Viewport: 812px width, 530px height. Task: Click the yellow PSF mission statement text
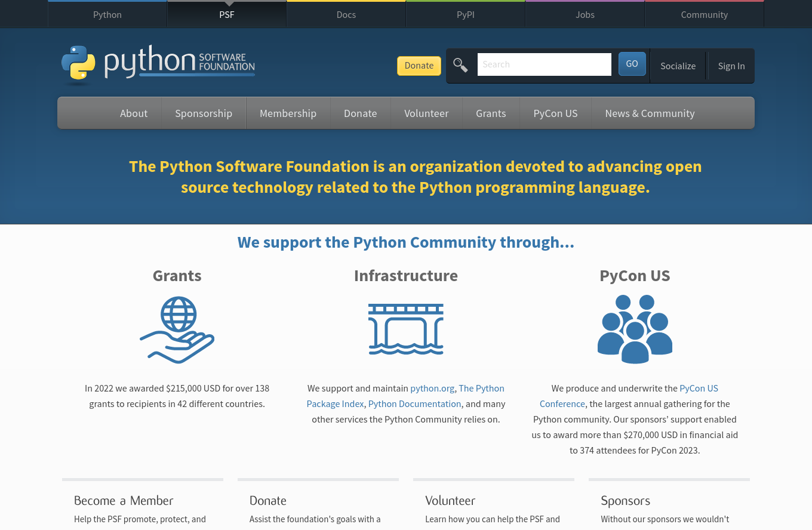416,177
